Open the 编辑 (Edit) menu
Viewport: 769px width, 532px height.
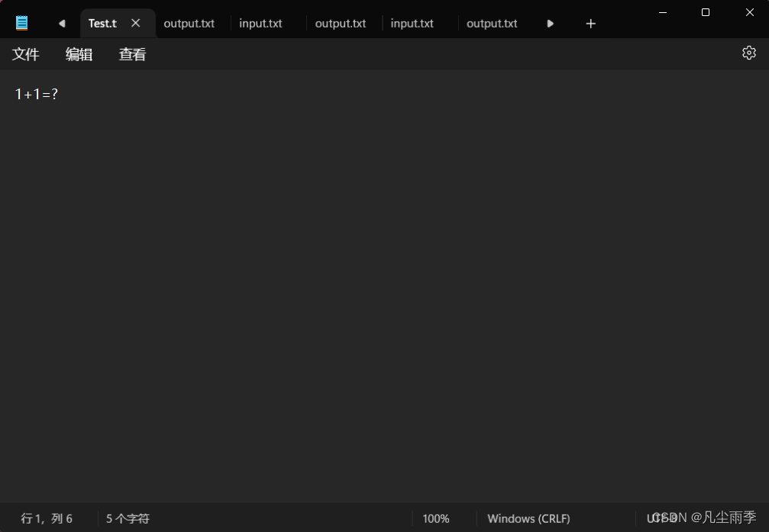[x=79, y=54]
